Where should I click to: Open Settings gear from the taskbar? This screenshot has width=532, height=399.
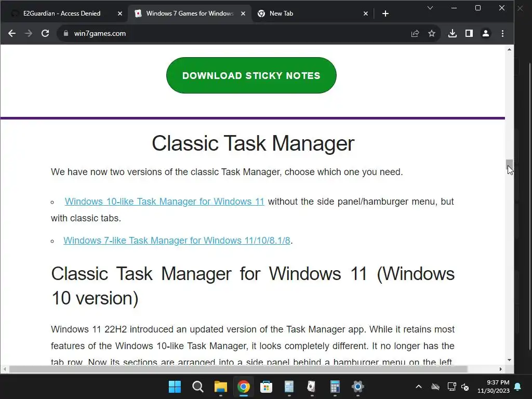[357, 387]
